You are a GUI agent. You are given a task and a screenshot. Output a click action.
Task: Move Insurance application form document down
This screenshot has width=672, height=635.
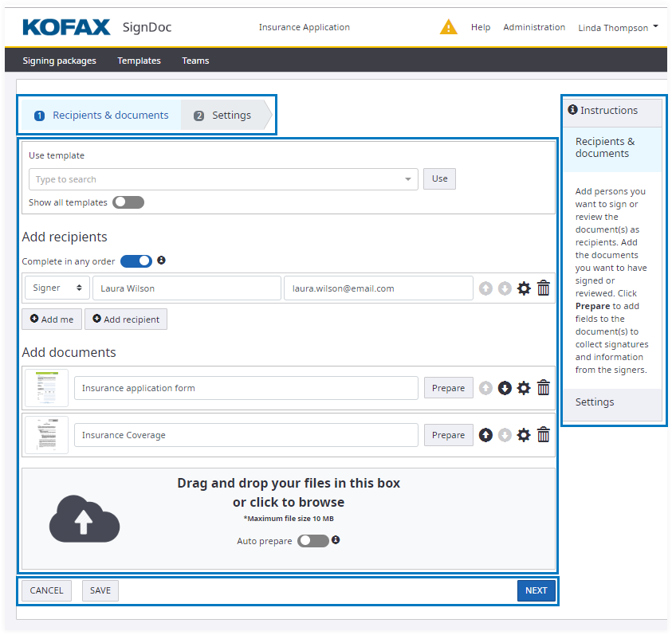505,388
